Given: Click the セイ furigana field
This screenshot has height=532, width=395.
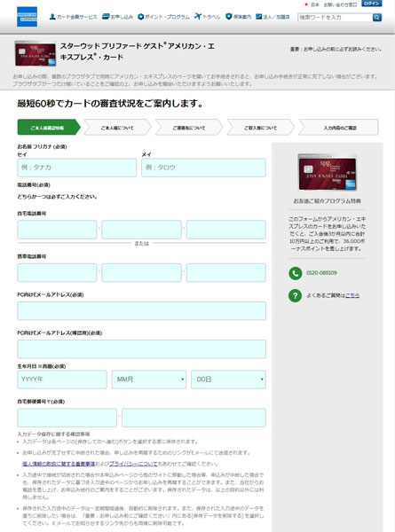Looking at the screenshot, I should [x=76, y=168].
